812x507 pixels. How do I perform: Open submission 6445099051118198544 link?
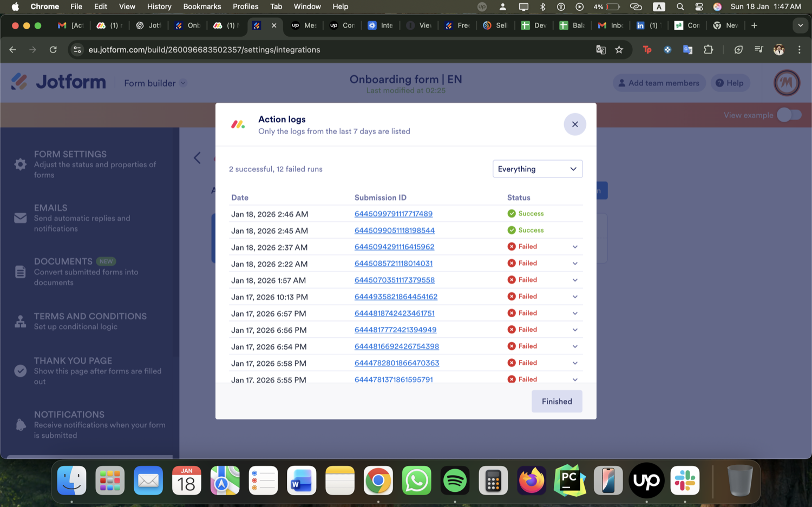(395, 231)
